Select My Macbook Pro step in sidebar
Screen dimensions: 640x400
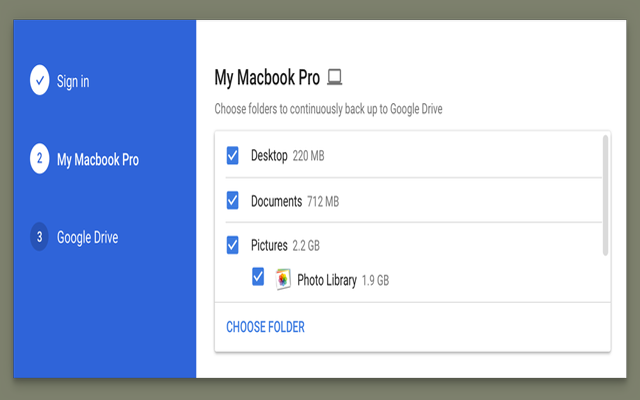coord(97,160)
